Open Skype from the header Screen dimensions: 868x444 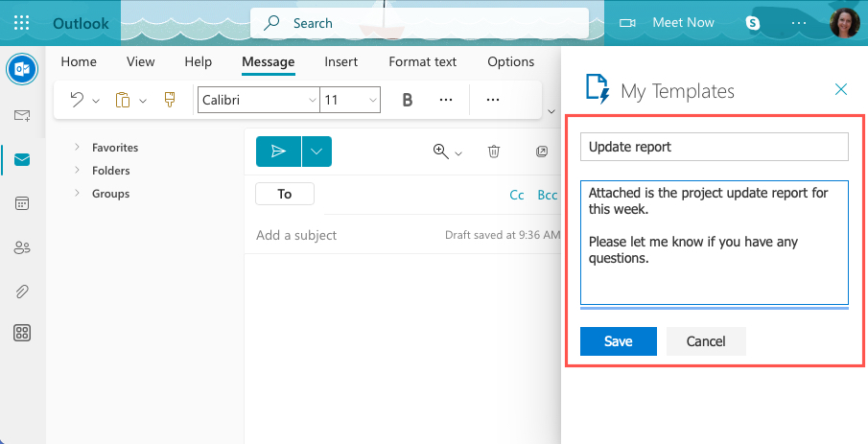[x=752, y=23]
